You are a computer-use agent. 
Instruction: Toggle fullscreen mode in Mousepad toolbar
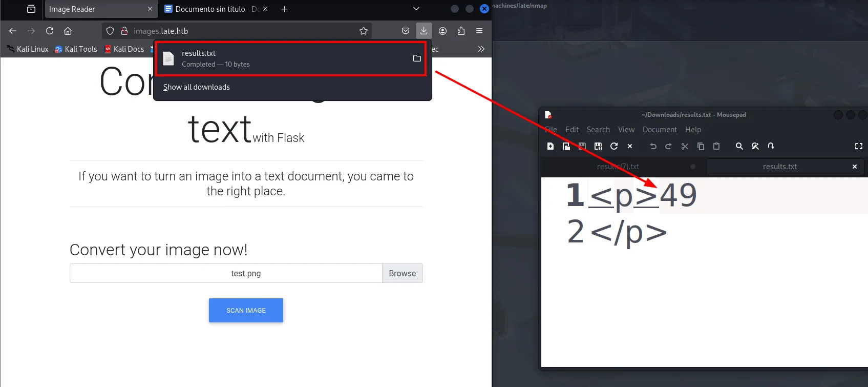tap(859, 146)
